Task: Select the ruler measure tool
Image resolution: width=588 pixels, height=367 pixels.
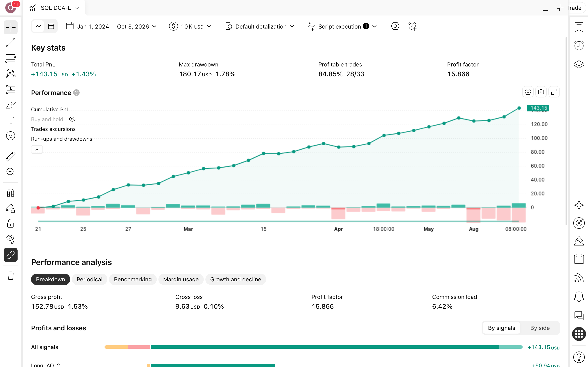Action: 10,157
